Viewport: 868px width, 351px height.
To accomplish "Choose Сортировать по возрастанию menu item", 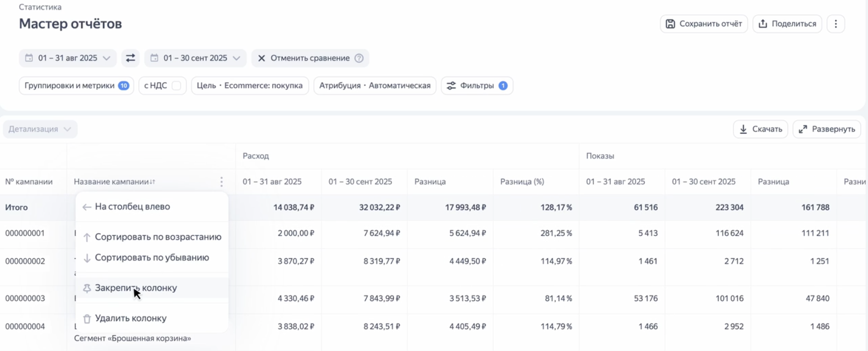I will tap(157, 237).
